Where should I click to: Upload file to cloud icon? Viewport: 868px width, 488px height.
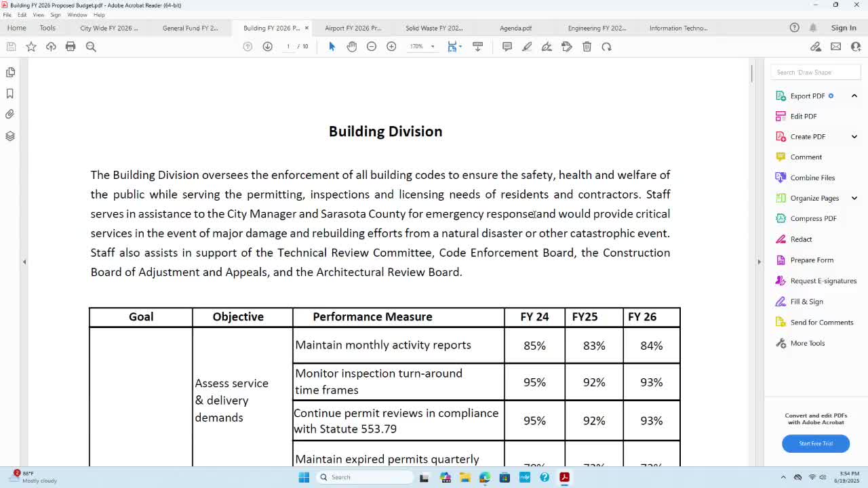click(51, 47)
